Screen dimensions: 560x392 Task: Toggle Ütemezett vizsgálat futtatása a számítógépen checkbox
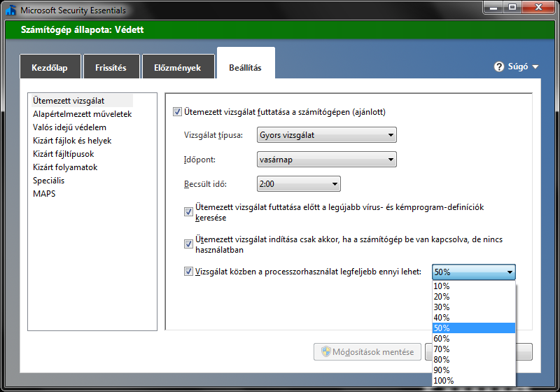[x=177, y=112]
